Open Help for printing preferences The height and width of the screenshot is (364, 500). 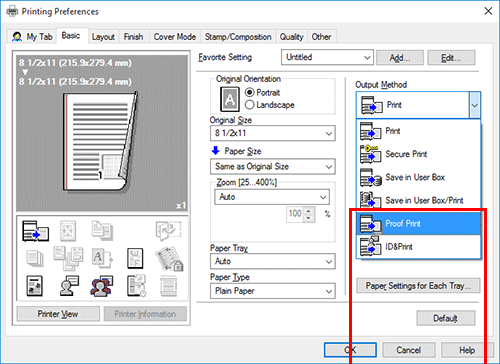tap(467, 350)
